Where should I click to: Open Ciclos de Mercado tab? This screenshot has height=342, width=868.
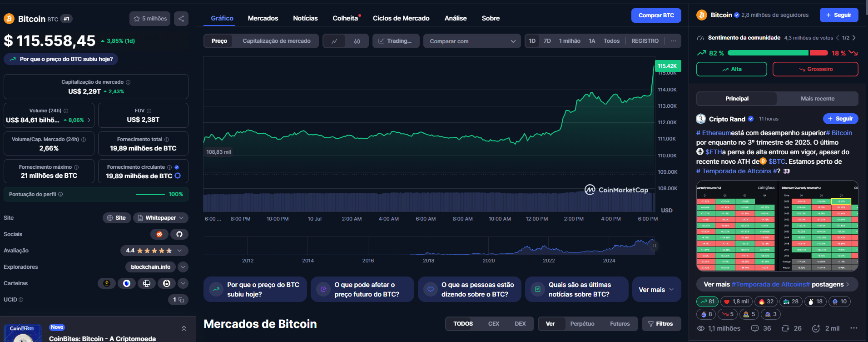[401, 18]
